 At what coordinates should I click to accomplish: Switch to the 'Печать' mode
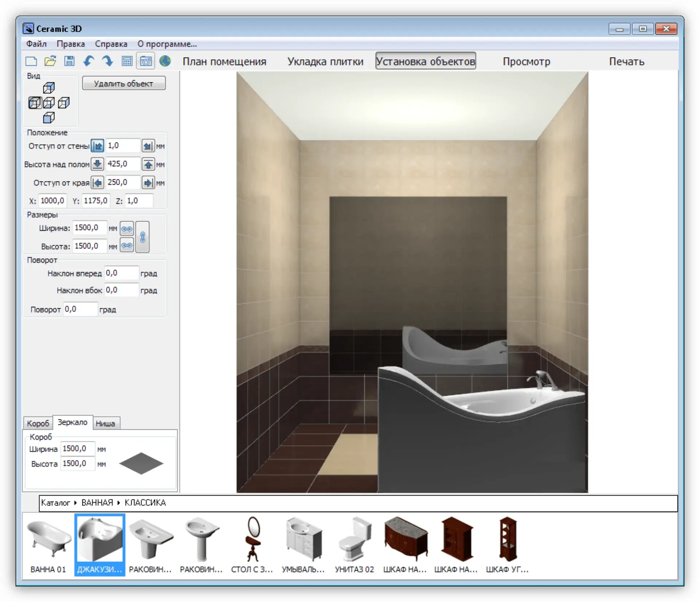click(626, 61)
